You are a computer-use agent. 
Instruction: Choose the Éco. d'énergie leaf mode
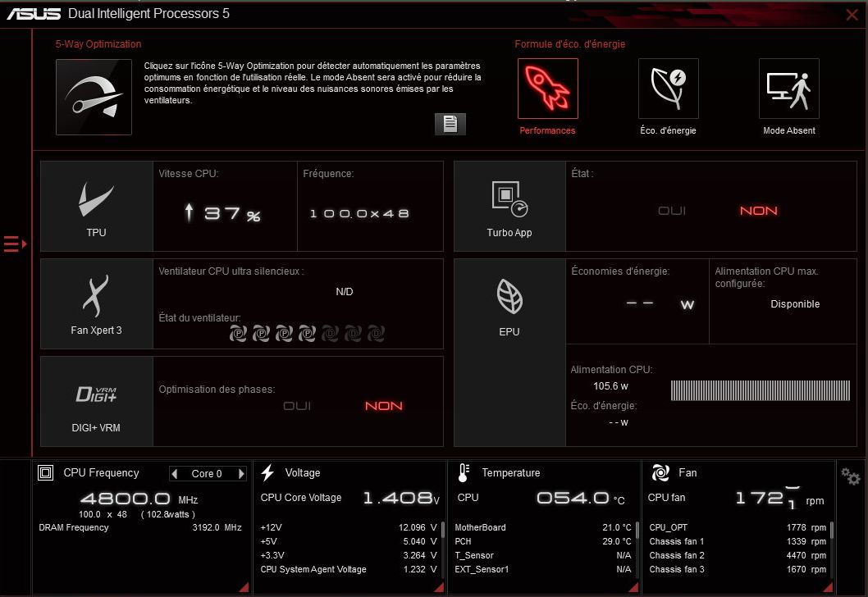coord(668,89)
